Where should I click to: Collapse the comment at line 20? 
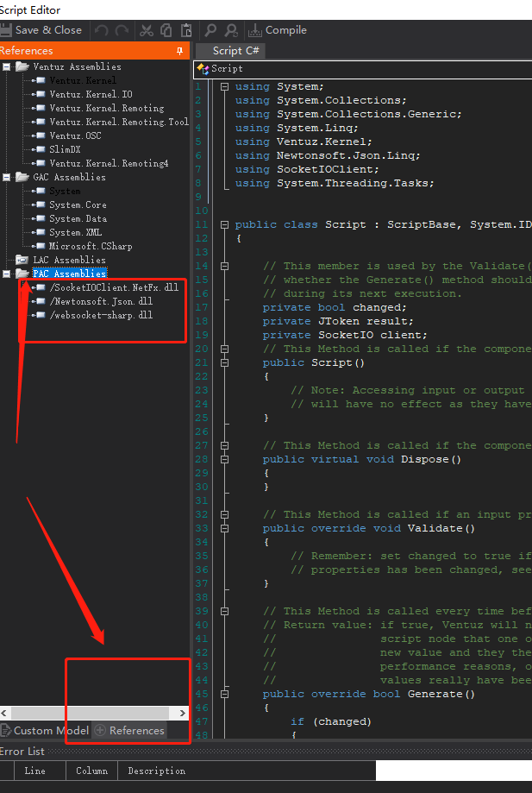click(x=224, y=349)
